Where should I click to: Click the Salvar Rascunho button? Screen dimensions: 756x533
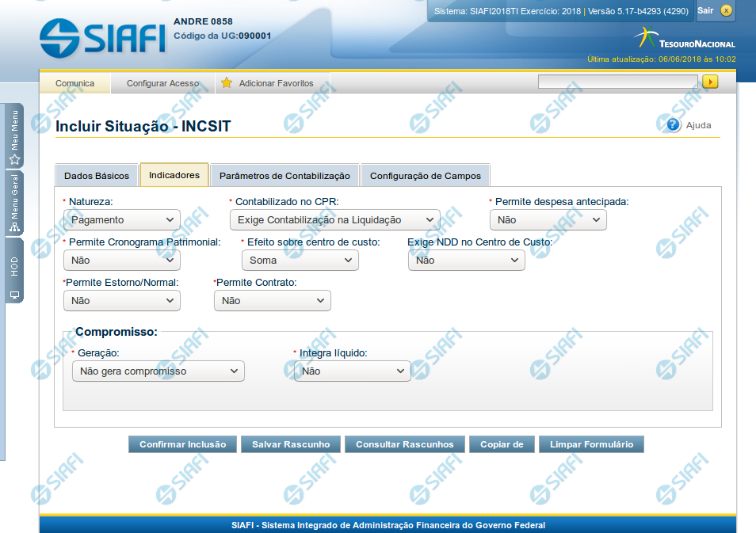[291, 444]
